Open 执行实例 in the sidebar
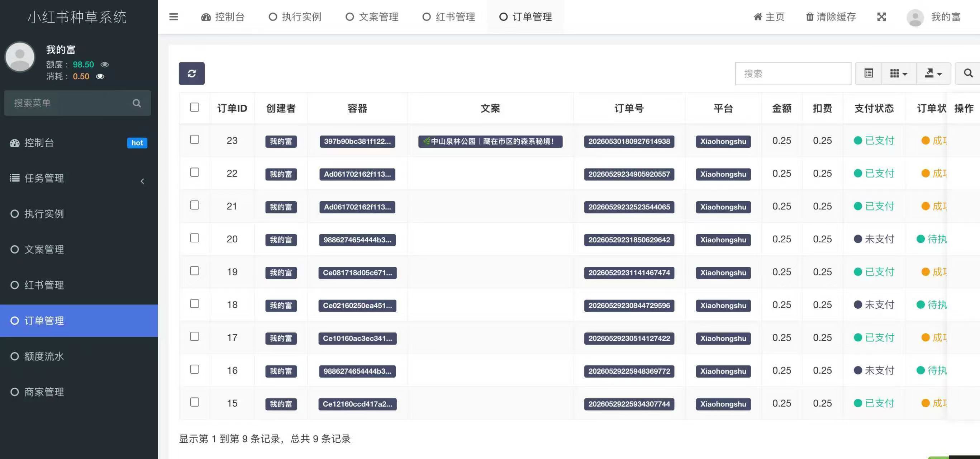The height and width of the screenshot is (459, 980). click(79, 214)
